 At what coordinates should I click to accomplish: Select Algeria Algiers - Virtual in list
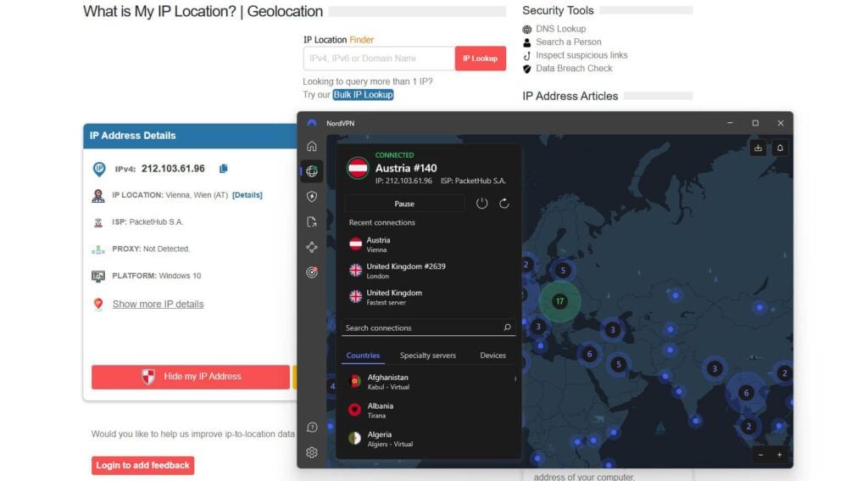(x=428, y=439)
